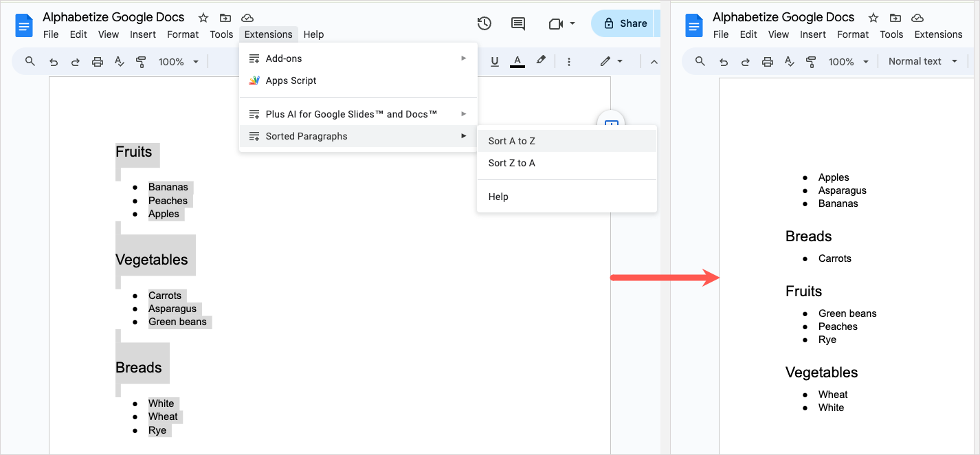Choose Help in Sorted Paragraphs submenu

click(x=567, y=197)
